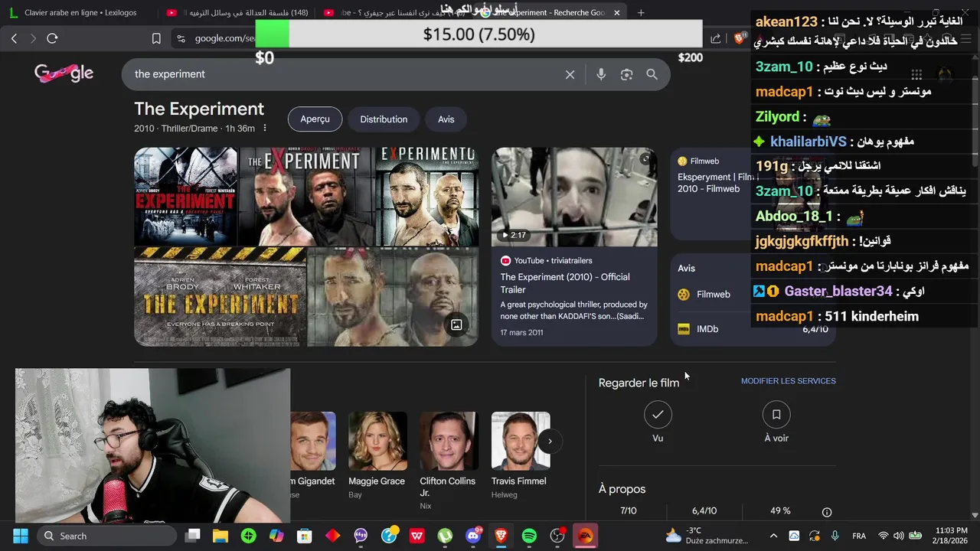The image size is (980, 551).
Task: Close the Recherche Google tab
Action: pos(616,12)
